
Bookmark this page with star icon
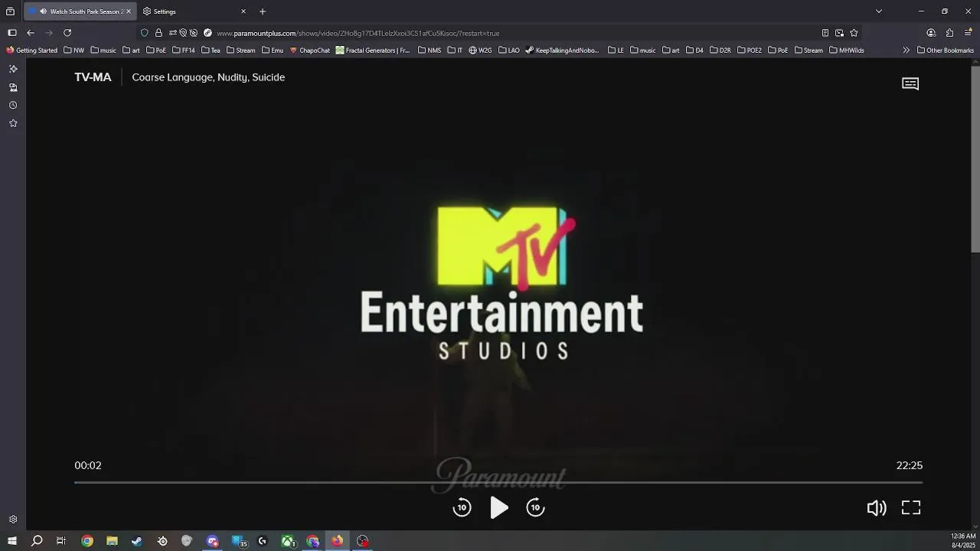pos(854,33)
